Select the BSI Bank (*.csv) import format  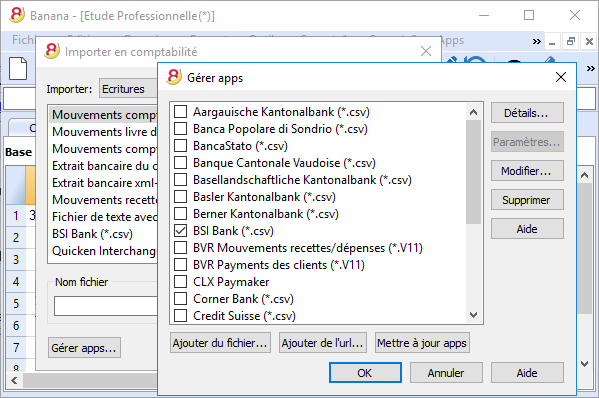pos(103,233)
